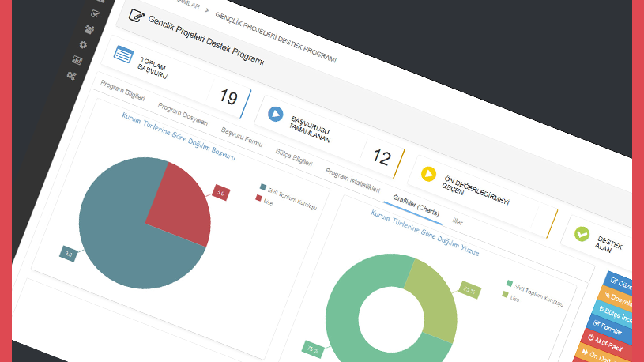
Task: Click the Ön Değerlendirme orange button
Action: pyautogui.click(x=600, y=356)
